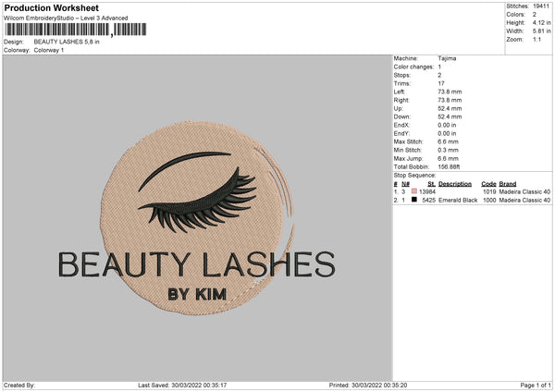Click the 'St.' column header
Screen dimensions: 555x392
[x=431, y=184]
